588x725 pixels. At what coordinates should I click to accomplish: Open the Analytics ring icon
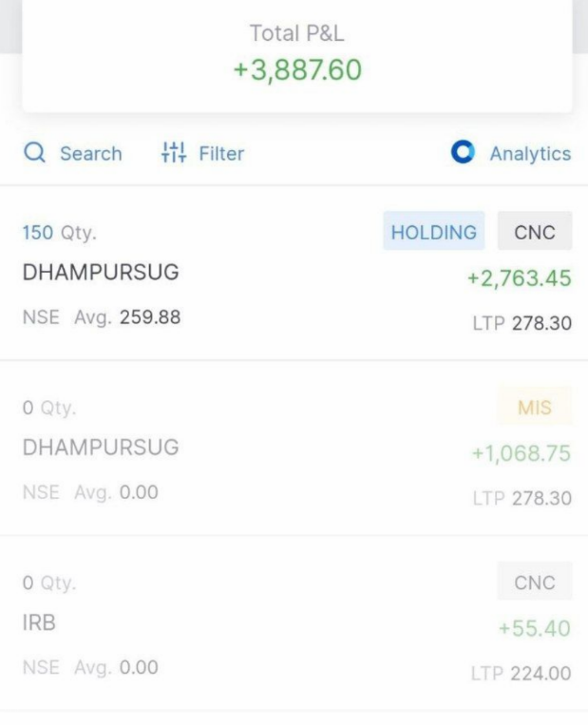click(463, 153)
